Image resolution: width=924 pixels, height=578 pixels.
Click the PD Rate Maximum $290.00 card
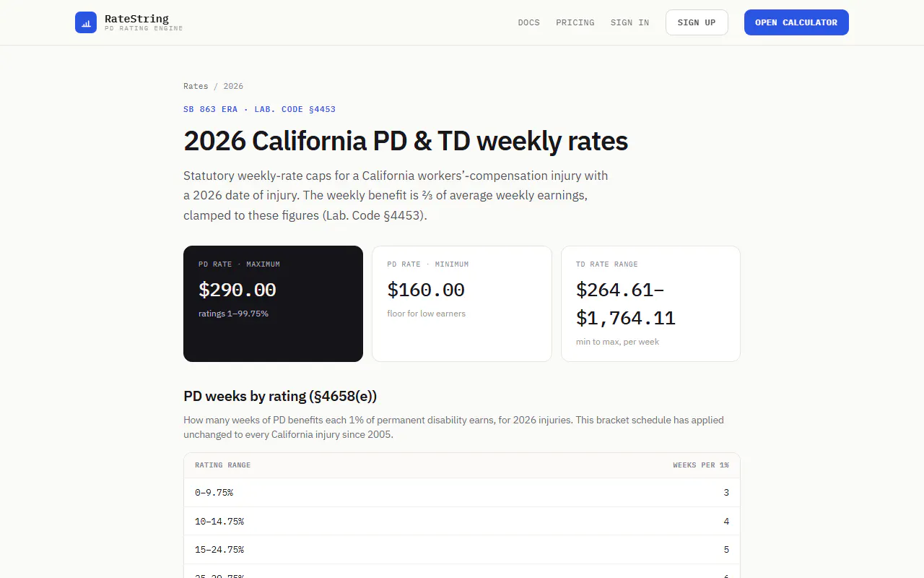point(273,303)
